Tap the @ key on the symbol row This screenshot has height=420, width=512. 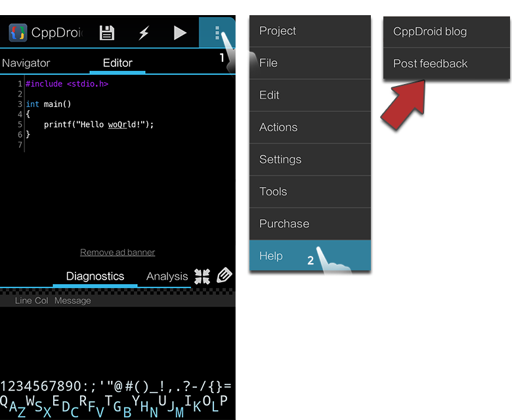click(x=118, y=387)
